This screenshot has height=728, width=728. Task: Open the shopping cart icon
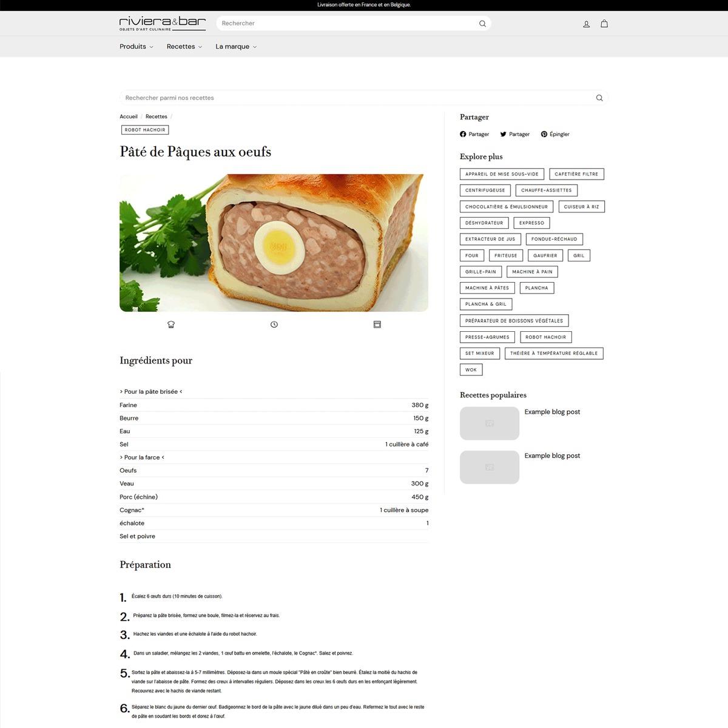click(604, 24)
